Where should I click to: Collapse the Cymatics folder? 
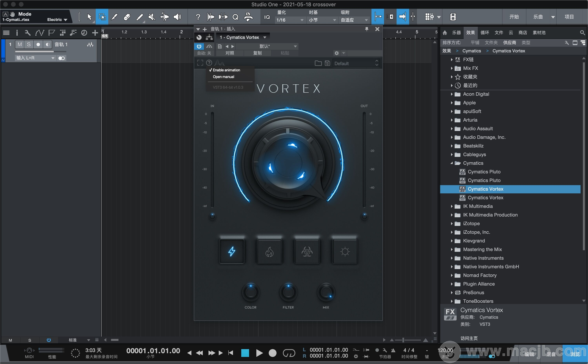tap(451, 163)
